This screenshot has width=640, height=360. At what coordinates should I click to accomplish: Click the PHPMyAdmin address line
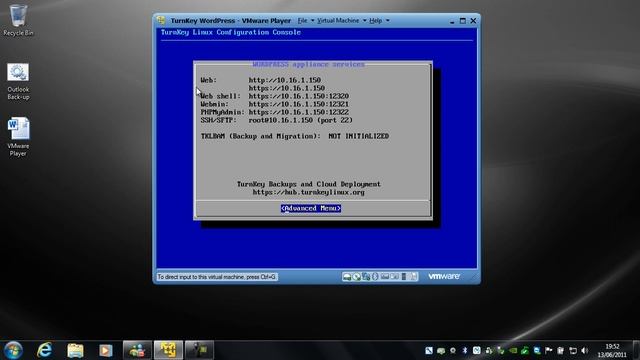275,112
